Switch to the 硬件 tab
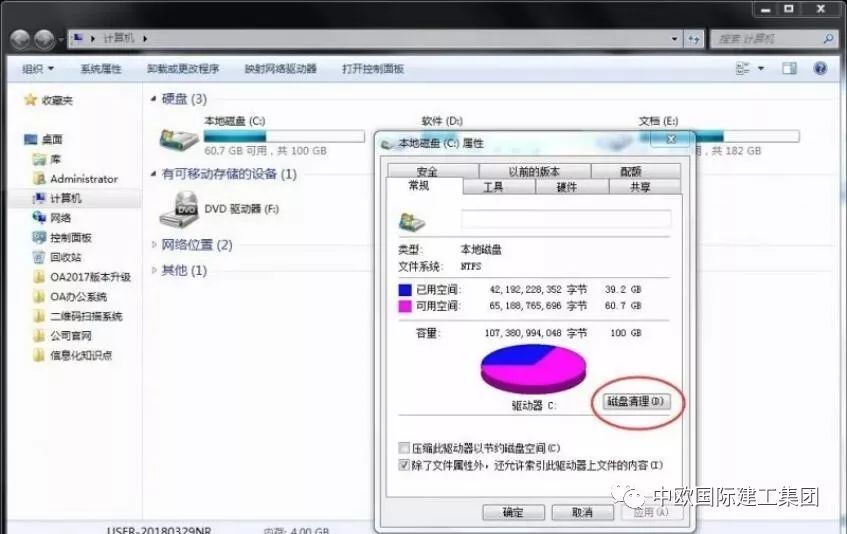The width and height of the screenshot is (847, 534). [572, 187]
